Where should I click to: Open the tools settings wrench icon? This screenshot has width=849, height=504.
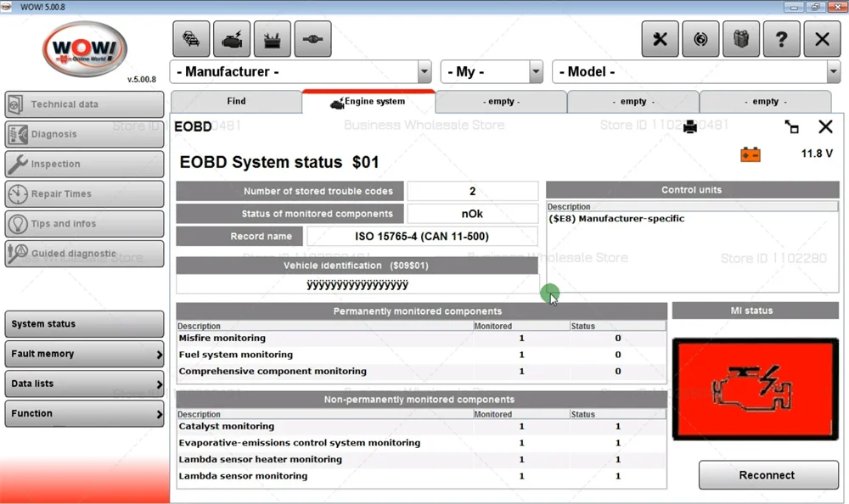pos(660,39)
